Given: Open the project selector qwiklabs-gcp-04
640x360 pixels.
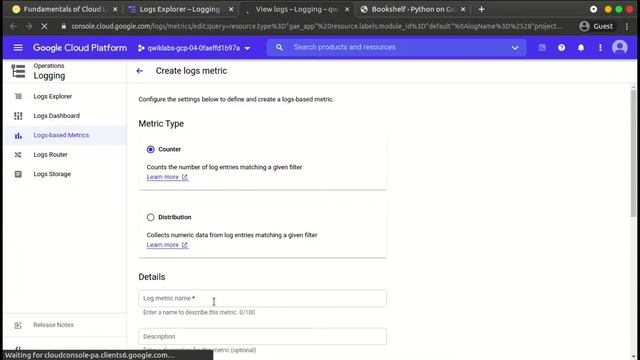Looking at the screenshot, I should (194, 48).
